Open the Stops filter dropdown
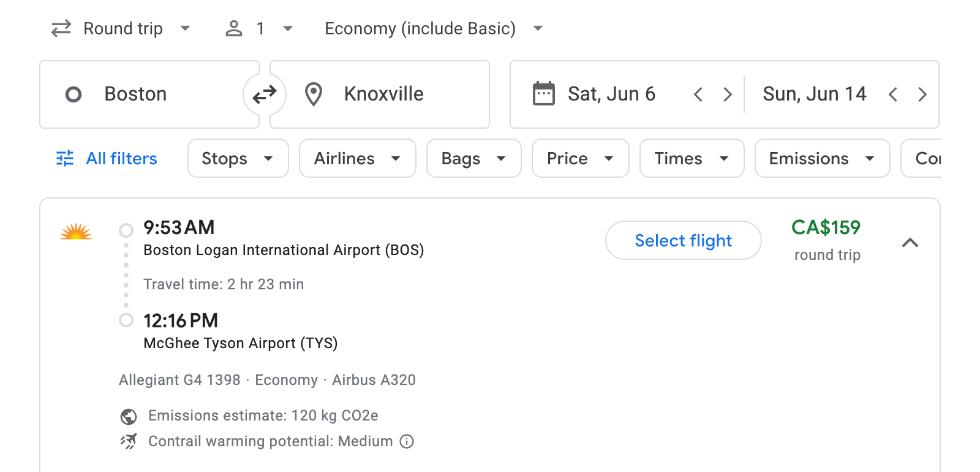Image resolution: width=980 pixels, height=472 pixels. coord(237,158)
